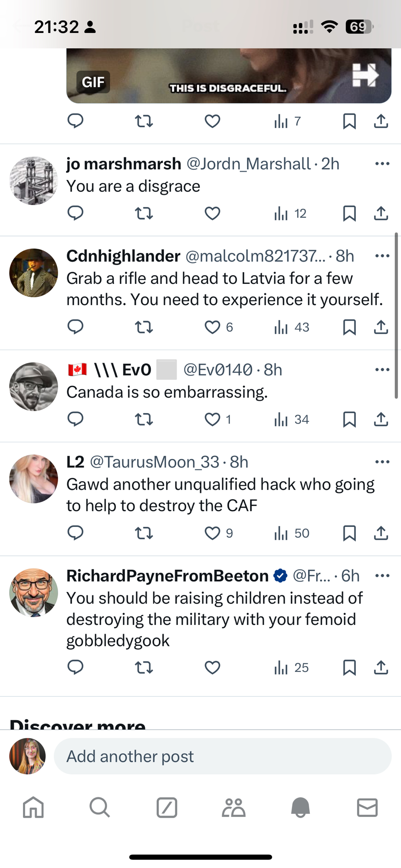Screen dimensions: 401x868
Task: Repost jo marshmarsh's "You are a disgrace" reply
Action: click(144, 214)
